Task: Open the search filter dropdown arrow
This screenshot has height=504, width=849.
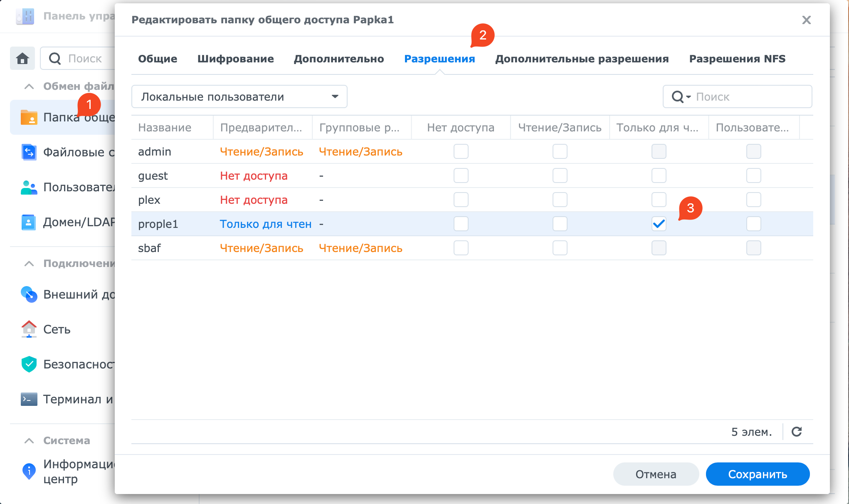Action: 689,97
